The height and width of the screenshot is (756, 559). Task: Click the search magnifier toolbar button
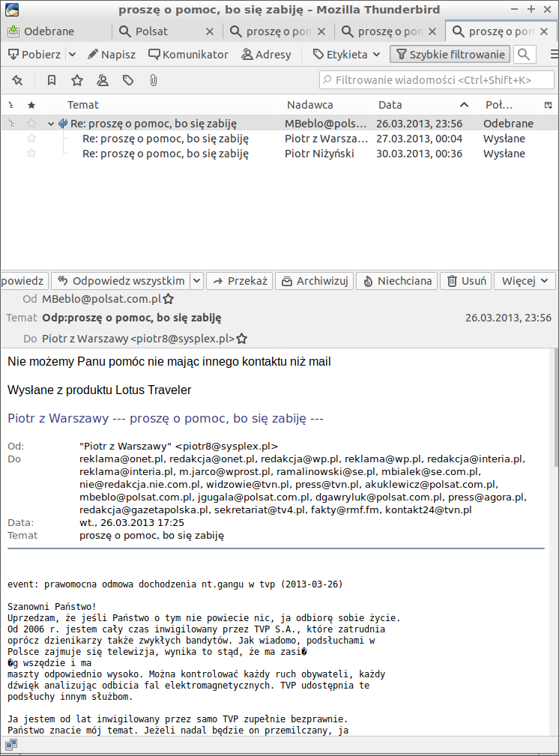pyautogui.click(x=524, y=55)
